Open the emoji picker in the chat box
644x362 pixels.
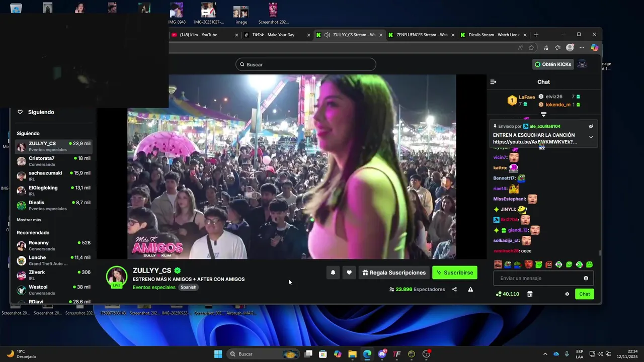click(x=586, y=278)
